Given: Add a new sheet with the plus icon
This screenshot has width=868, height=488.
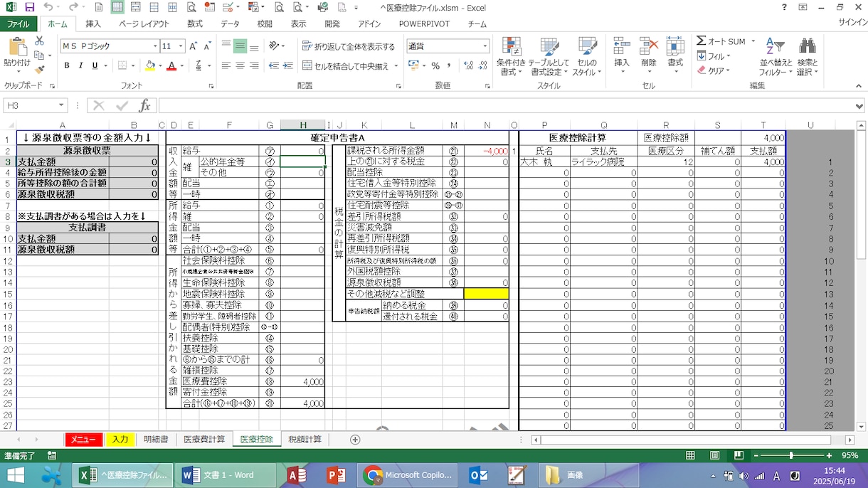Looking at the screenshot, I should tap(355, 440).
